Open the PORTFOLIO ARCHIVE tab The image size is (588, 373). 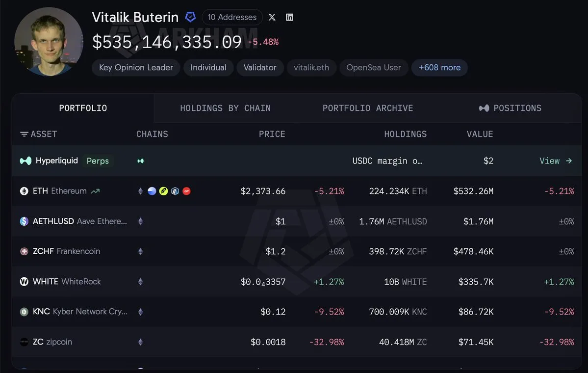point(368,108)
